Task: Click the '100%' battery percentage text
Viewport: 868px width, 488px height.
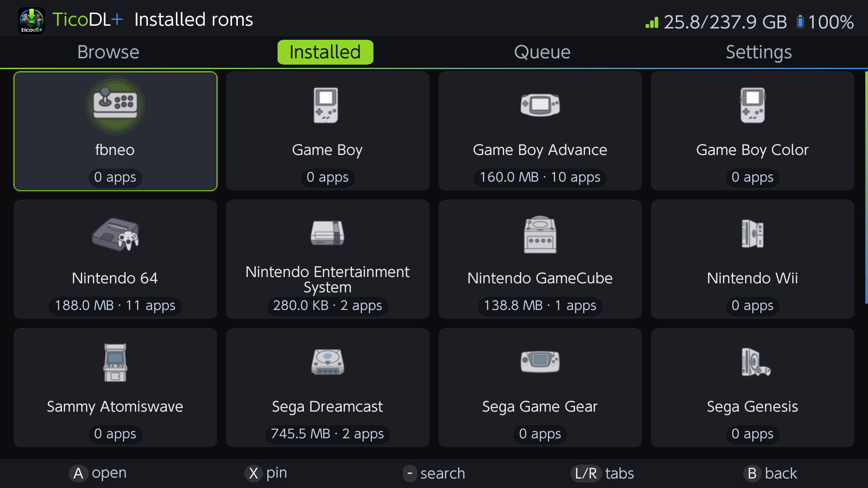Action: (x=830, y=22)
